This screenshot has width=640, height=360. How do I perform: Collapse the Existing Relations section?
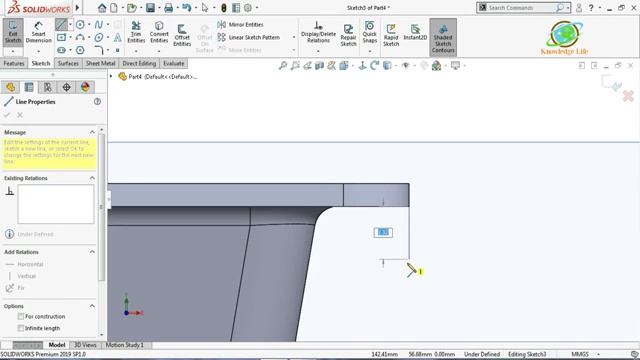click(92, 178)
